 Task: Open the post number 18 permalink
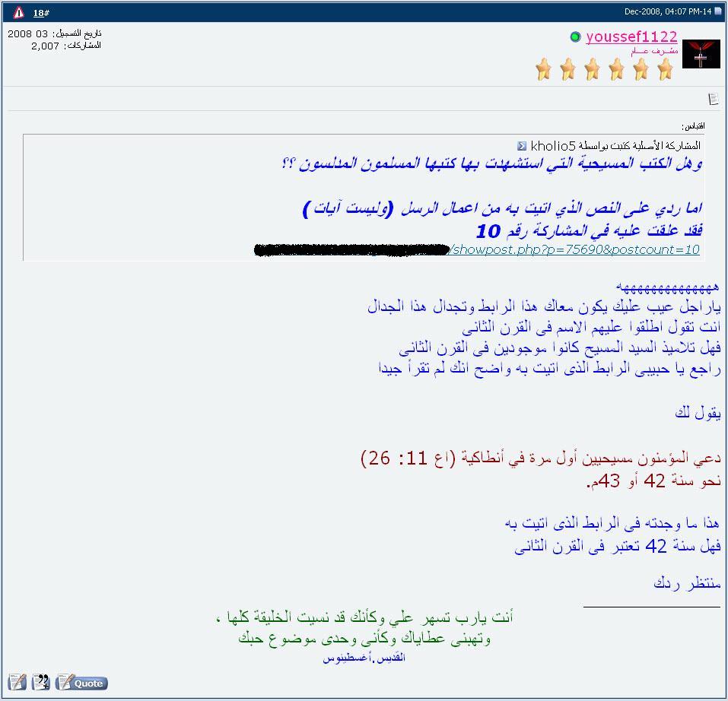coord(39,12)
